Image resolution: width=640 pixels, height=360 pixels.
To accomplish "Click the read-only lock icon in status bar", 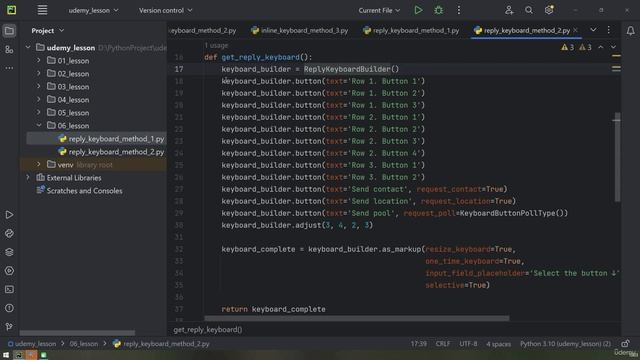I will pyautogui.click(x=625, y=344).
